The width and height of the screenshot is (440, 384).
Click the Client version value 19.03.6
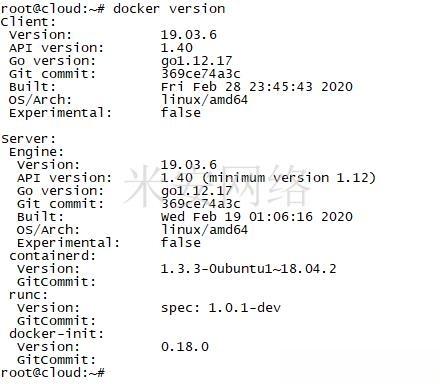click(x=189, y=35)
